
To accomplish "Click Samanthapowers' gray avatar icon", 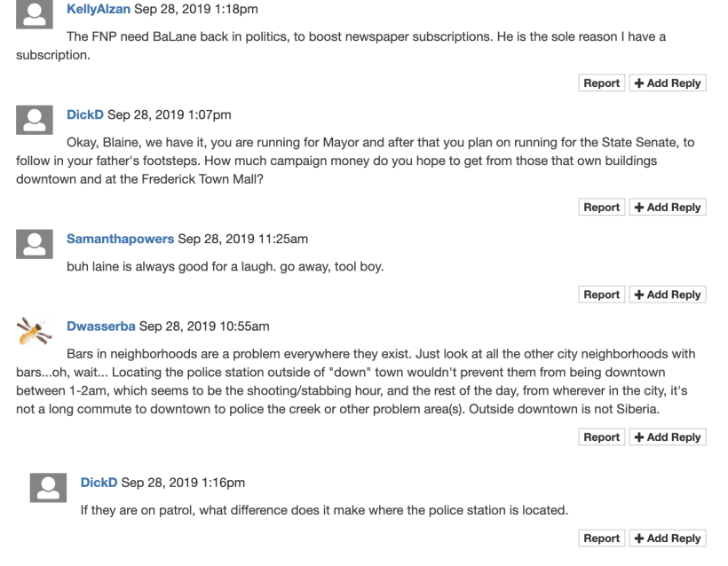I will pos(34,243).
